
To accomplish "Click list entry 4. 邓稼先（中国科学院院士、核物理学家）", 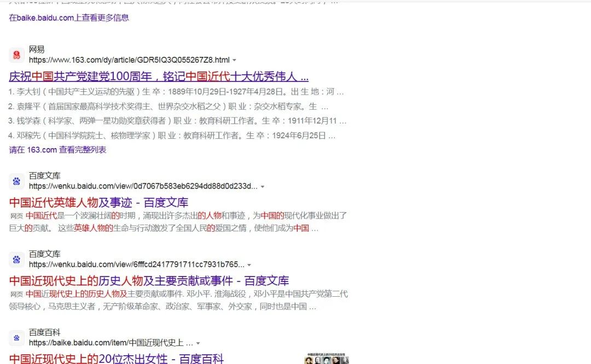I will pyautogui.click(x=171, y=136).
